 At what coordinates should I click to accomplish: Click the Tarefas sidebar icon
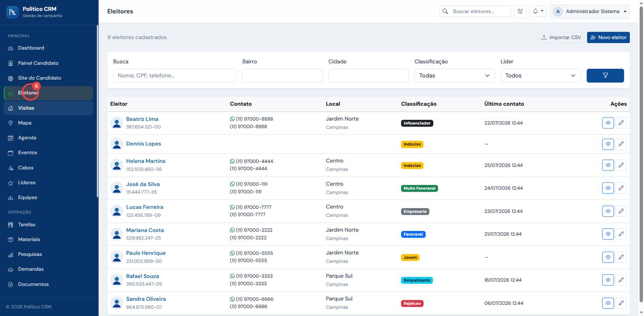(x=11, y=225)
